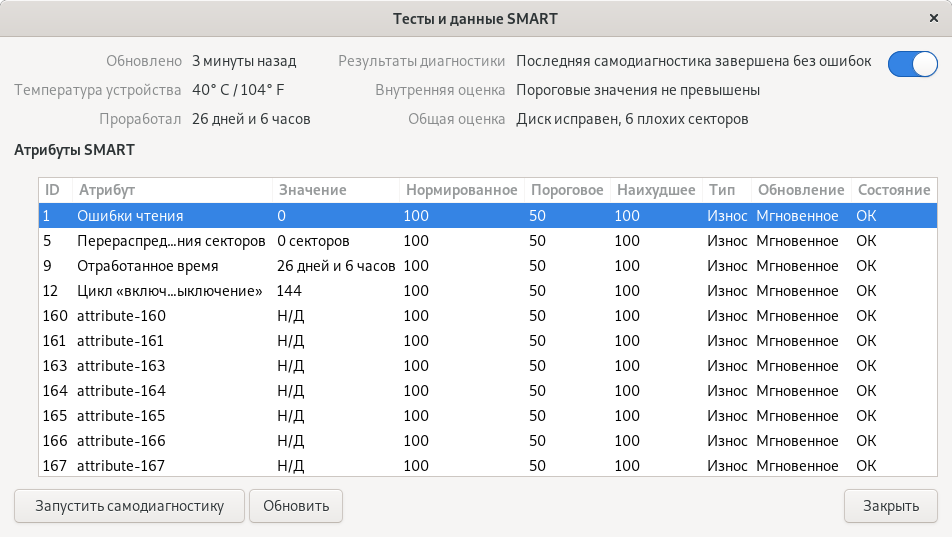Click the Пороговое column header
The image size is (952, 537).
tap(566, 190)
